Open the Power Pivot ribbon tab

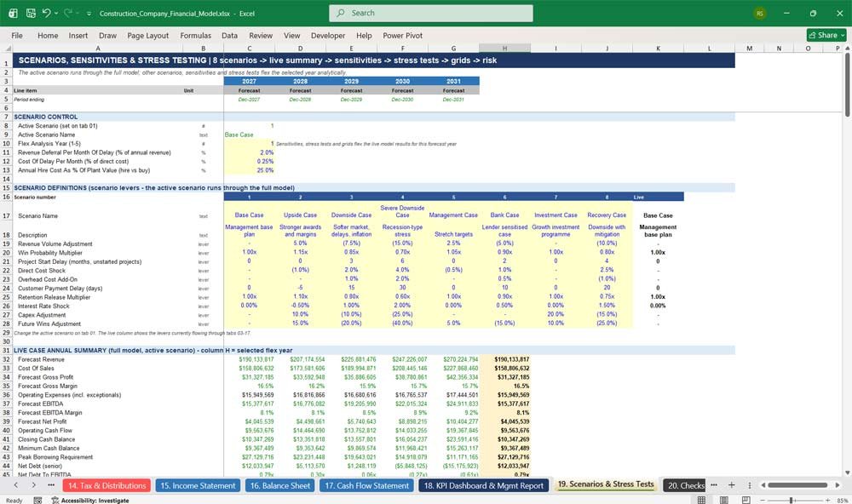tap(403, 35)
